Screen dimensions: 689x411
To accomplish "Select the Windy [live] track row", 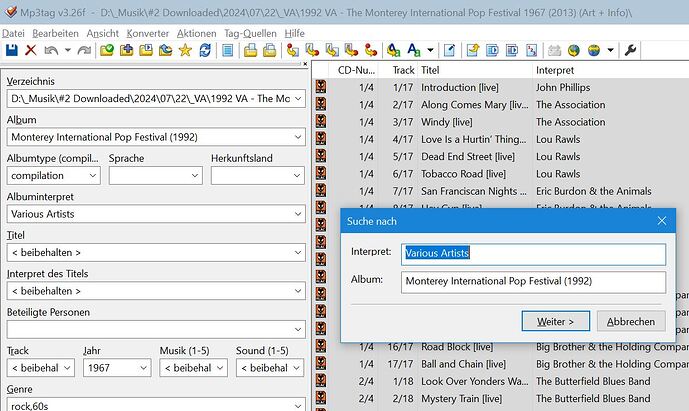I will pos(501,122).
